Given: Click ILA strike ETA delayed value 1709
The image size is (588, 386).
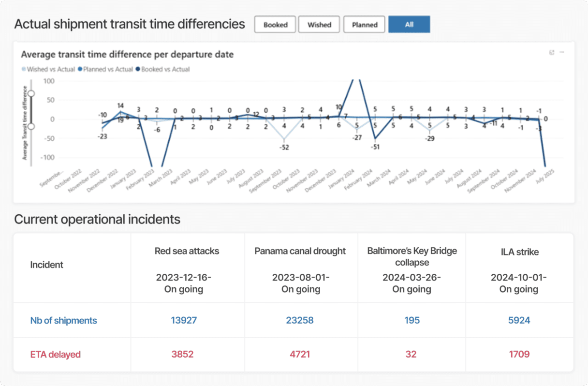Looking at the screenshot, I should click(x=518, y=354).
